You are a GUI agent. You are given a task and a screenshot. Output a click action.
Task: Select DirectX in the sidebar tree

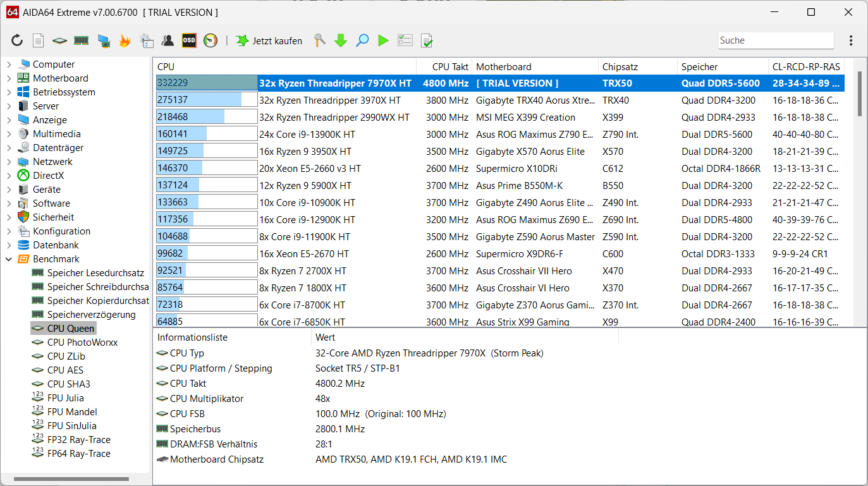48,176
